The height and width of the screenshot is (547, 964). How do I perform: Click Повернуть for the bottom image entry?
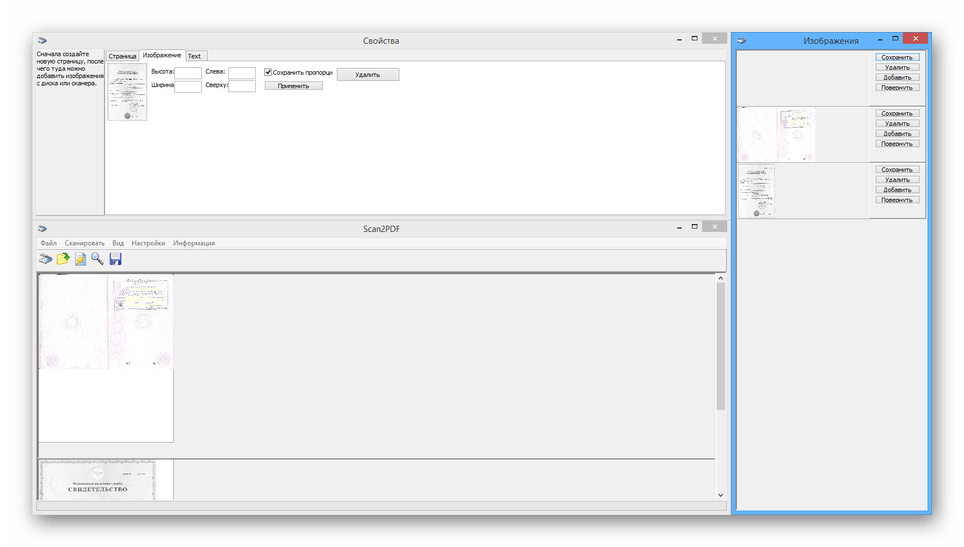tap(897, 200)
